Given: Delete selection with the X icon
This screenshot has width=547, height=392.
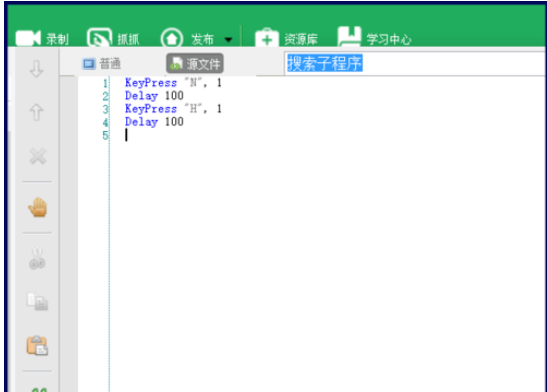Looking at the screenshot, I should [38, 156].
